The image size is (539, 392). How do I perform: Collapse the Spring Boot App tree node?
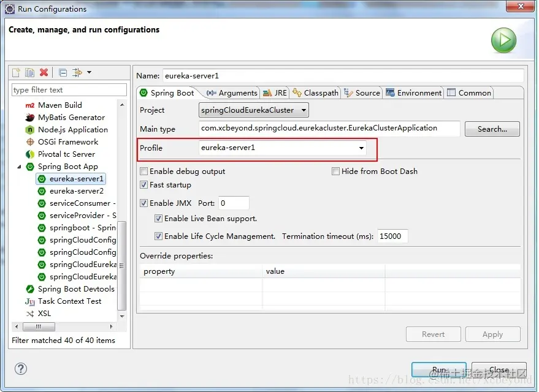19,167
